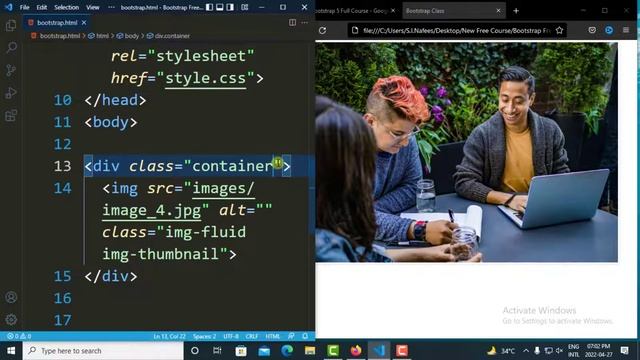
Task: Change indentation via Spaces: 2
Action: pos(204,336)
